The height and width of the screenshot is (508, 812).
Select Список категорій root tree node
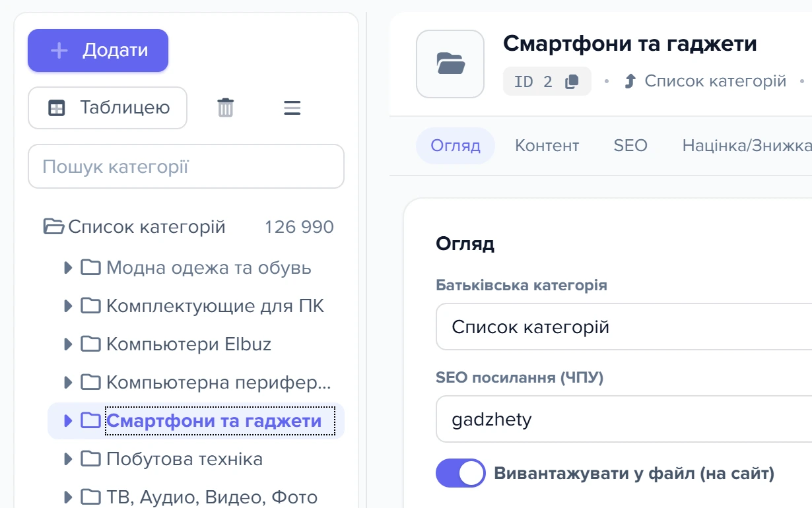click(147, 227)
